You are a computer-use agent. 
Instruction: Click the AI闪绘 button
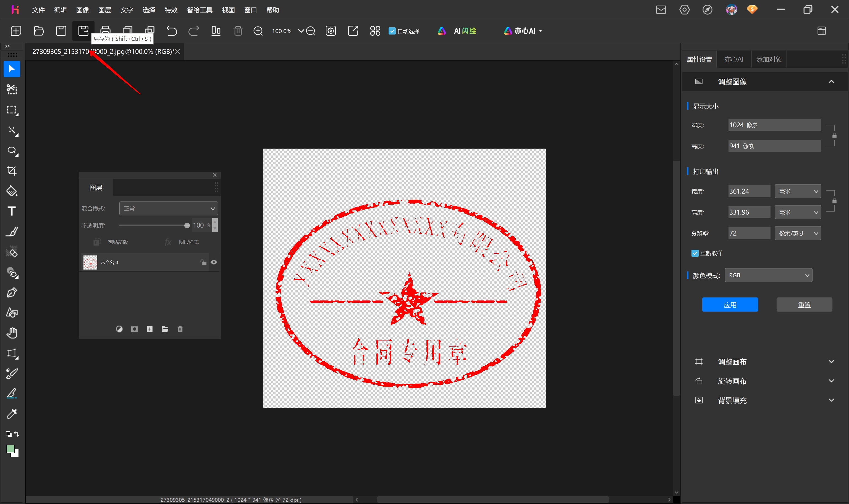point(457,31)
